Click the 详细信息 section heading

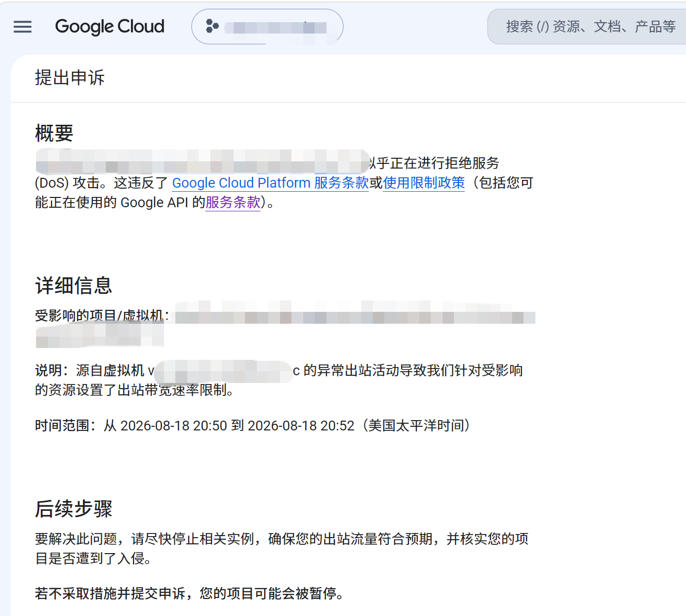tap(74, 285)
